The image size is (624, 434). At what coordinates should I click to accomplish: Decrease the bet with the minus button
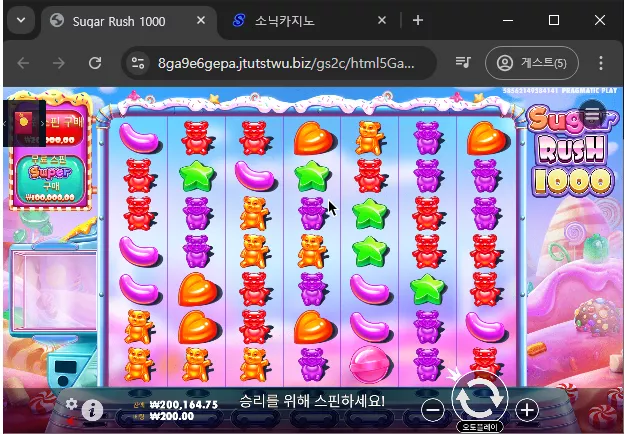tap(433, 410)
